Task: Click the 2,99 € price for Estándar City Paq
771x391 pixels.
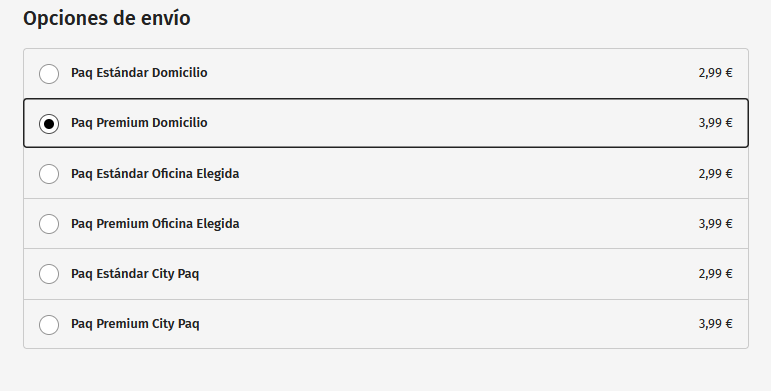Action: pos(715,274)
